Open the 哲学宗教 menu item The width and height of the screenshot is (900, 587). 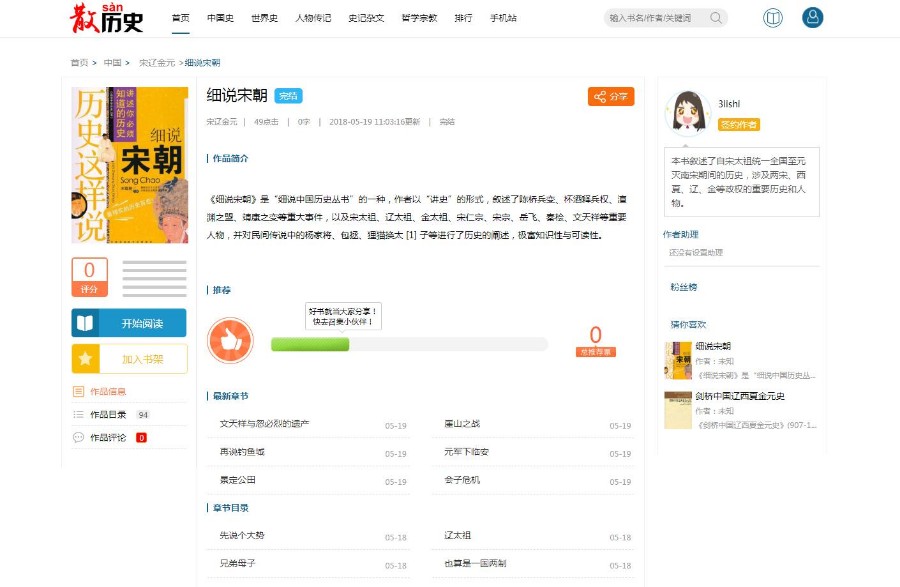[x=419, y=18]
